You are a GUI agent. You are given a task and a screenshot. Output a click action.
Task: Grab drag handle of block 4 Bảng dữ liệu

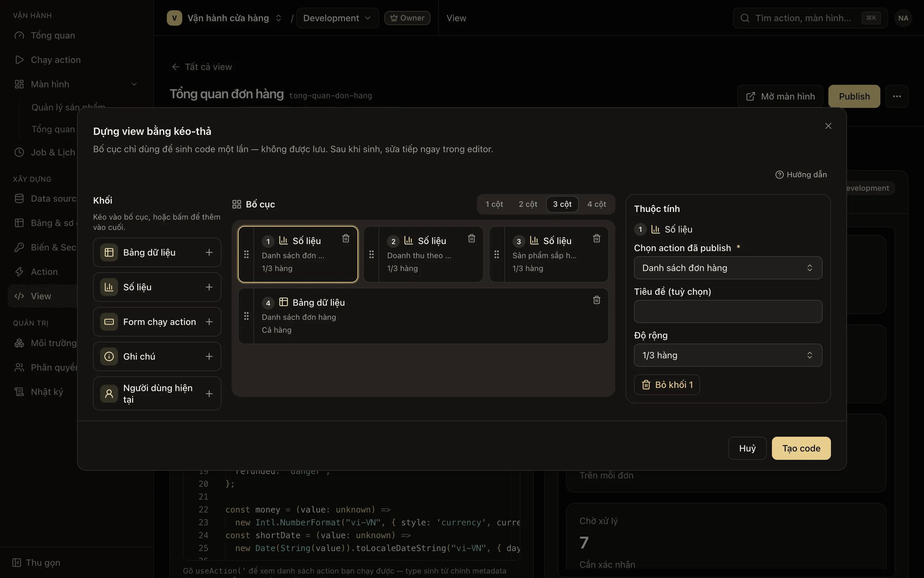coord(246,316)
